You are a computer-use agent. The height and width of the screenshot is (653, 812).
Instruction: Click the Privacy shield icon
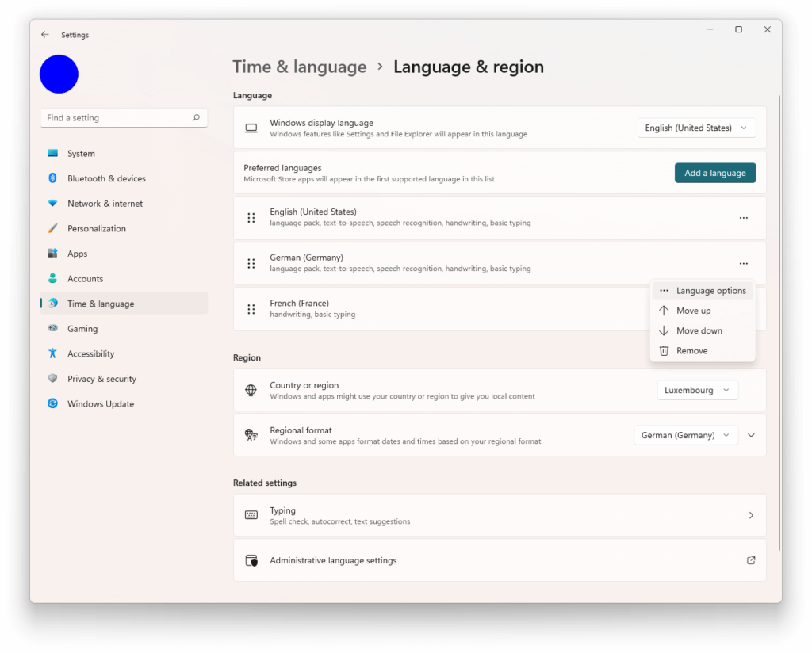(x=53, y=378)
